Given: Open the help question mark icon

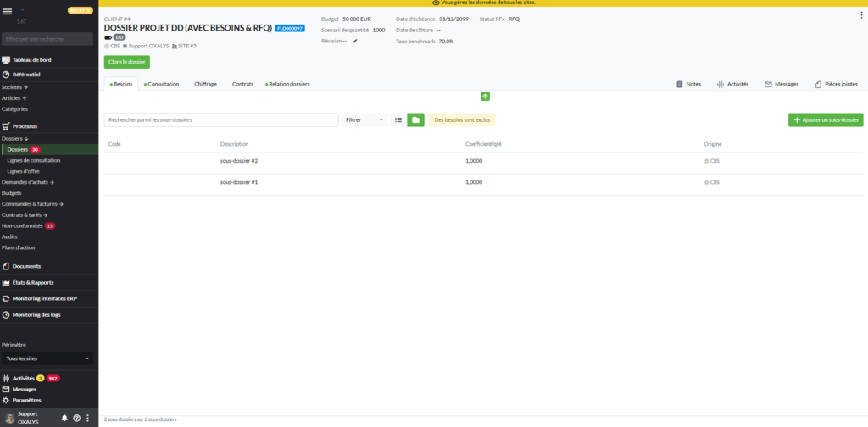Looking at the screenshot, I should 76,418.
